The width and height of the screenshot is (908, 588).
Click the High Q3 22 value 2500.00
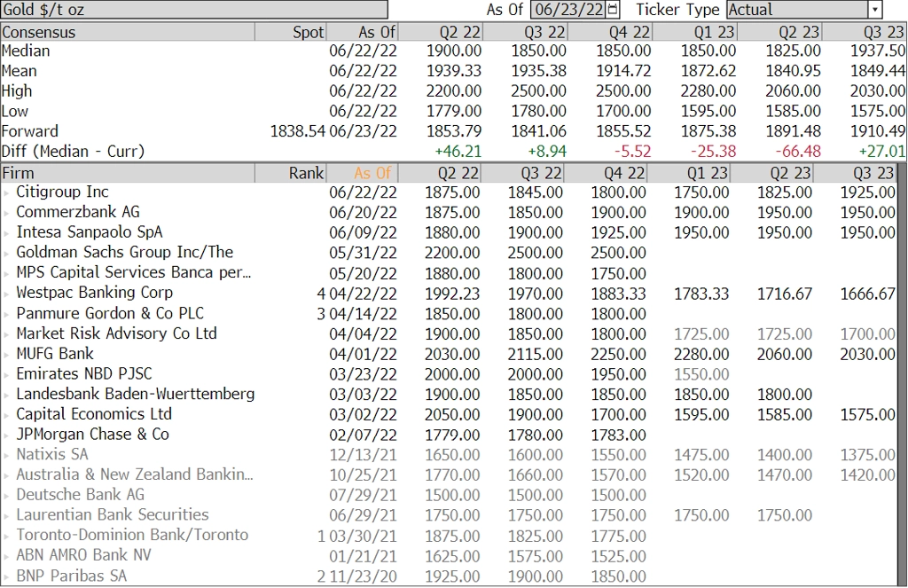(x=538, y=91)
